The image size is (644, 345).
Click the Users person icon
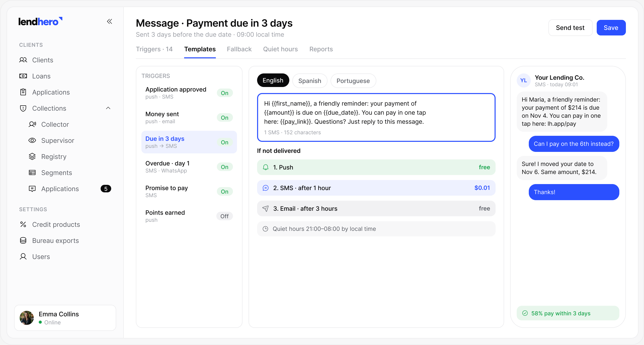(23, 257)
